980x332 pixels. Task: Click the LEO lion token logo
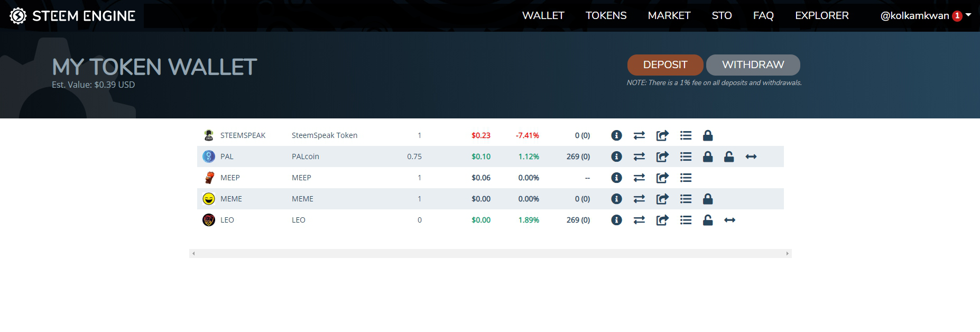(x=209, y=220)
